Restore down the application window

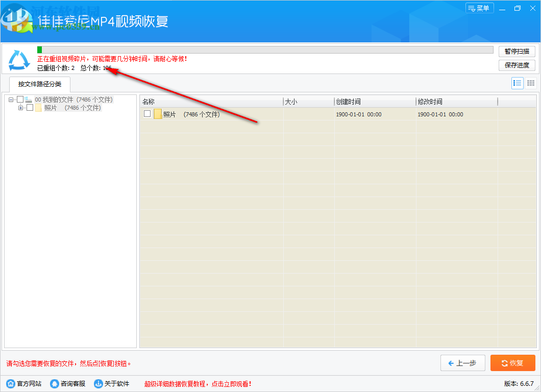518,8
